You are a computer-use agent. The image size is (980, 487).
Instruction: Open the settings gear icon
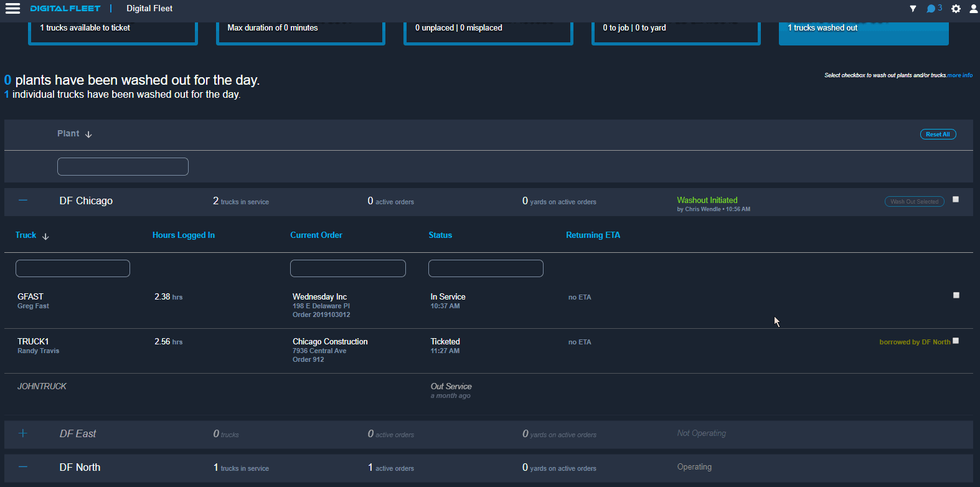(956, 9)
